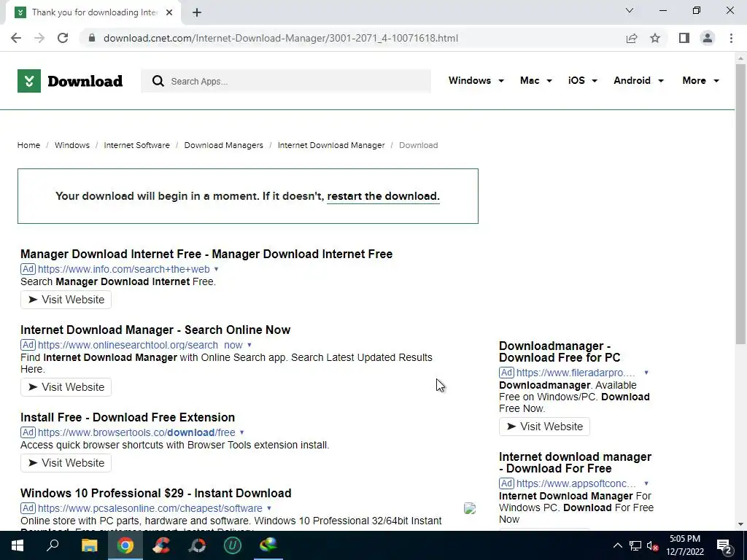Click the Chrome taskbar icon
The image size is (747, 560).
click(x=125, y=545)
